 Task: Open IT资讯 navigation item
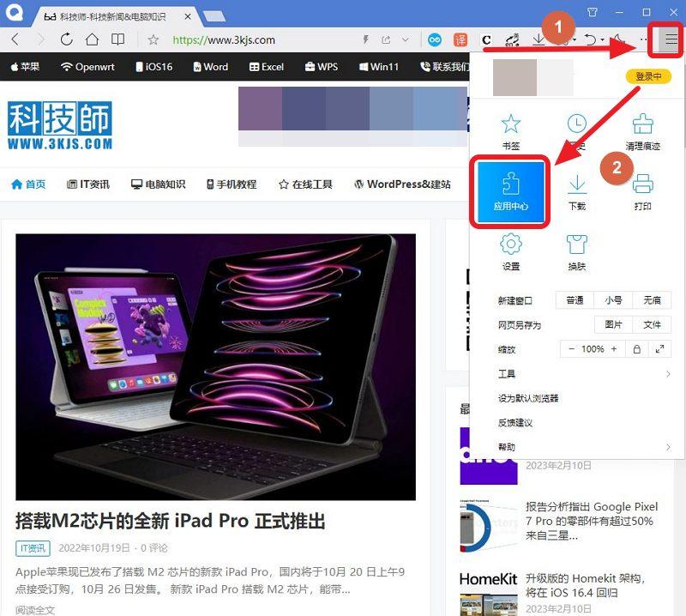click(x=88, y=184)
